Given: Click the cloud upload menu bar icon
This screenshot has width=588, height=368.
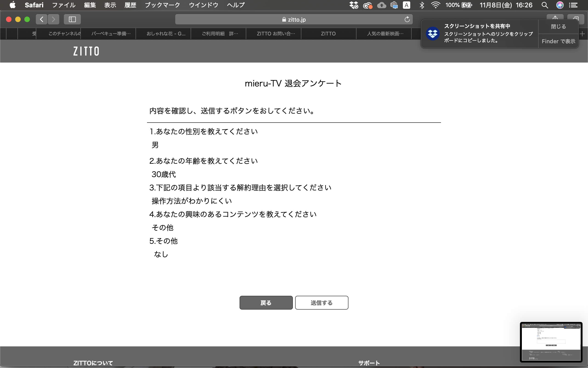Looking at the screenshot, I should [382, 5].
